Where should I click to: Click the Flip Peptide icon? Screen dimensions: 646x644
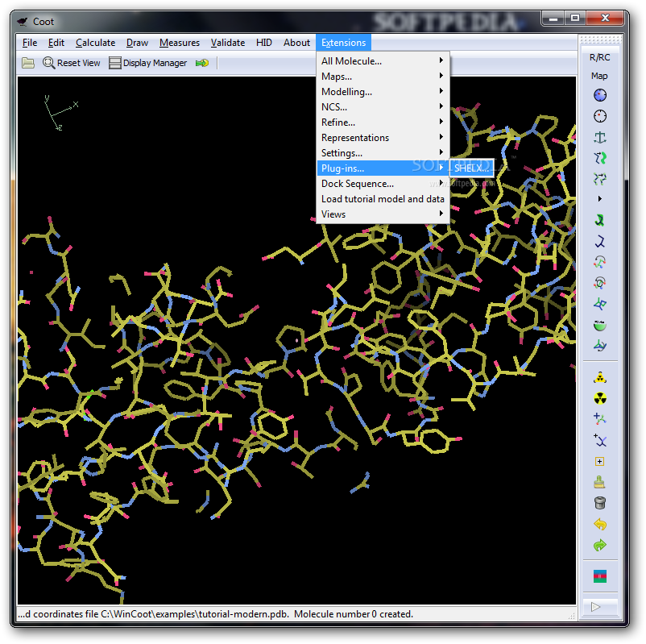(600, 305)
